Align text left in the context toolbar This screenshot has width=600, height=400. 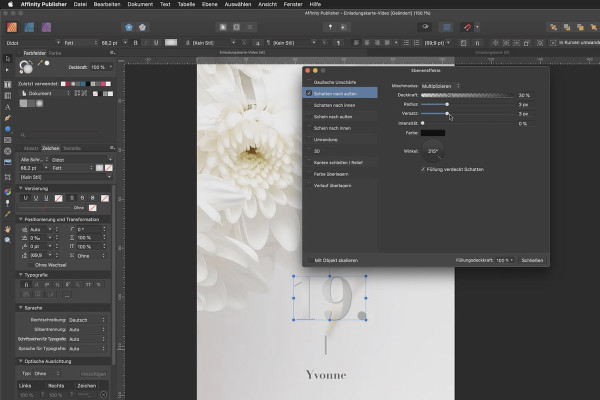click(356, 43)
